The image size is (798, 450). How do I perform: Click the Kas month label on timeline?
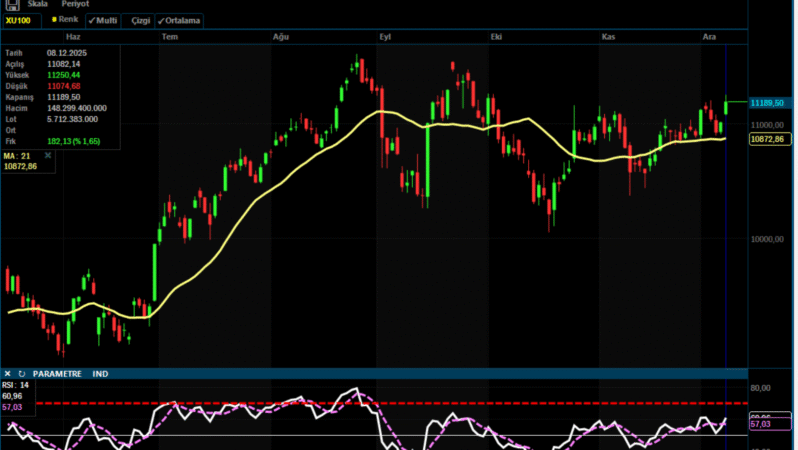pos(607,36)
